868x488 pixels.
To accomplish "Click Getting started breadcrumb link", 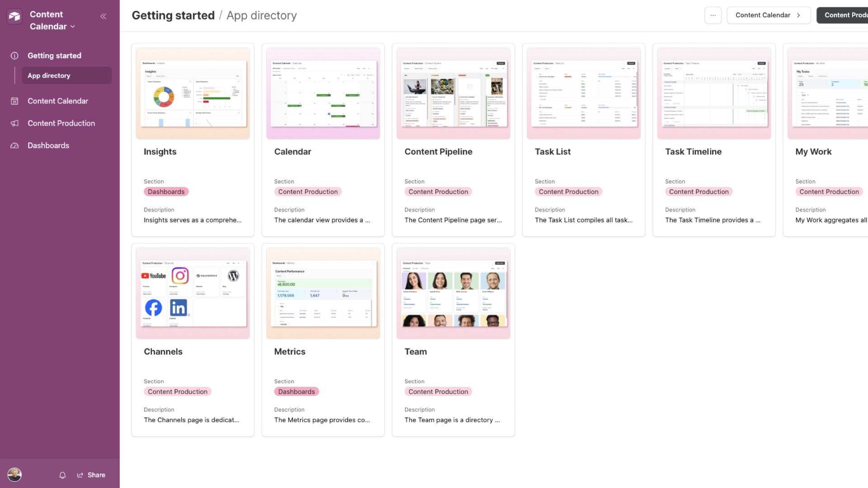I will click(173, 15).
